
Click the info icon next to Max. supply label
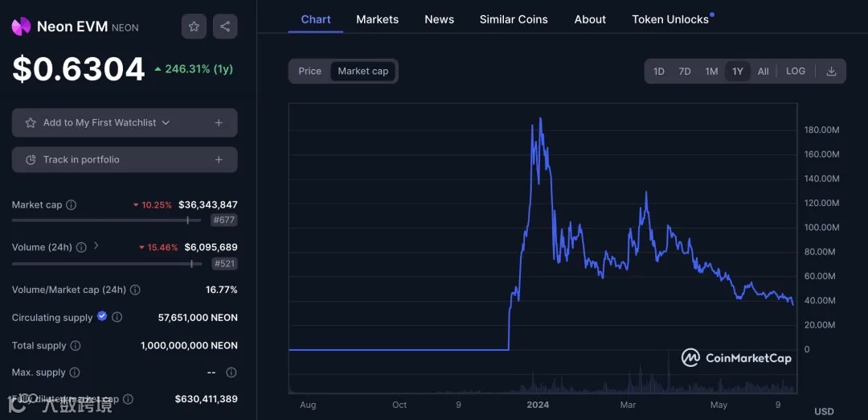pyautogui.click(x=75, y=373)
